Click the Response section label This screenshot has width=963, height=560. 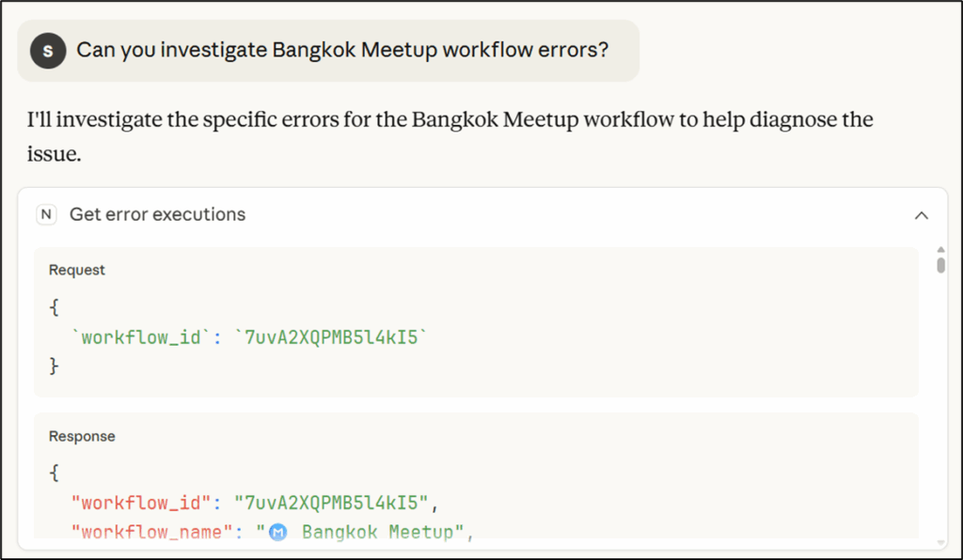(82, 436)
